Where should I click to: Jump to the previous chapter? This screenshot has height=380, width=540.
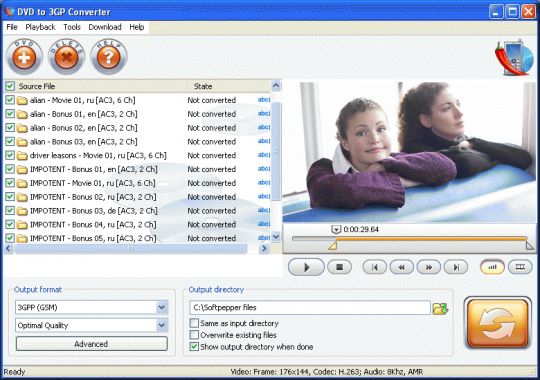(x=374, y=267)
